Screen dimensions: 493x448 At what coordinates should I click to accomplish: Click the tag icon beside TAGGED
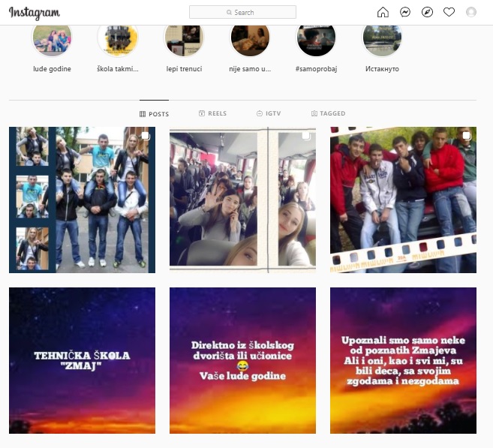tap(314, 113)
